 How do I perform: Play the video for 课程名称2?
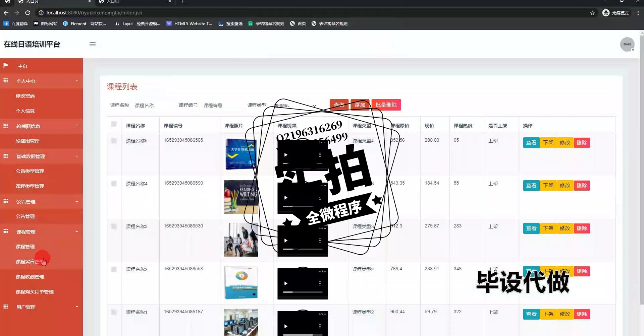coord(286,283)
